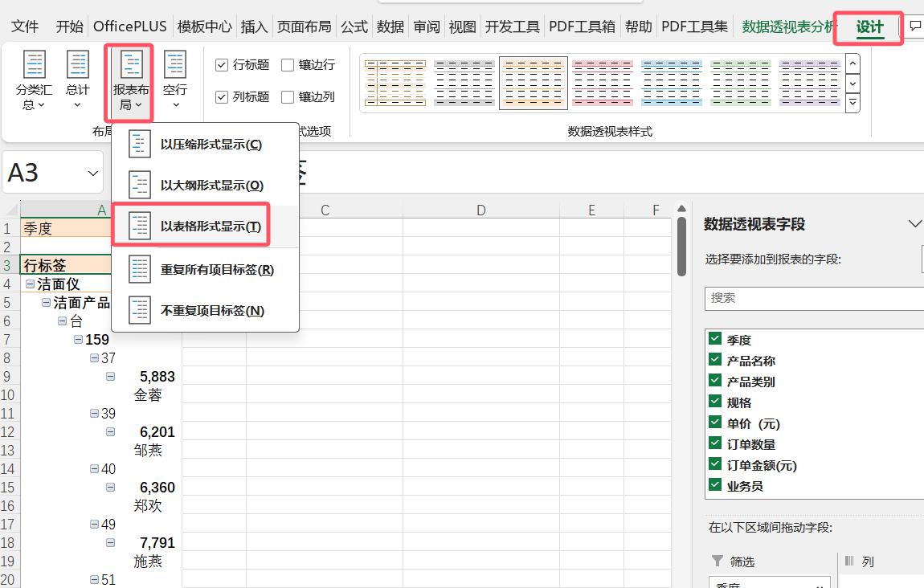
Task: Uncheck the 业务员 field checkbox
Action: pos(715,485)
